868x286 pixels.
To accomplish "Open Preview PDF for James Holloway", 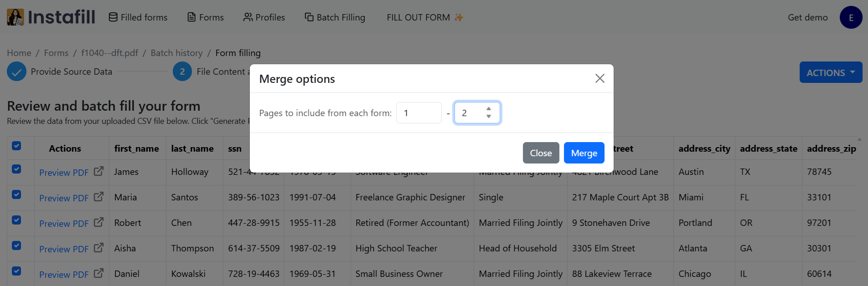I will [64, 173].
